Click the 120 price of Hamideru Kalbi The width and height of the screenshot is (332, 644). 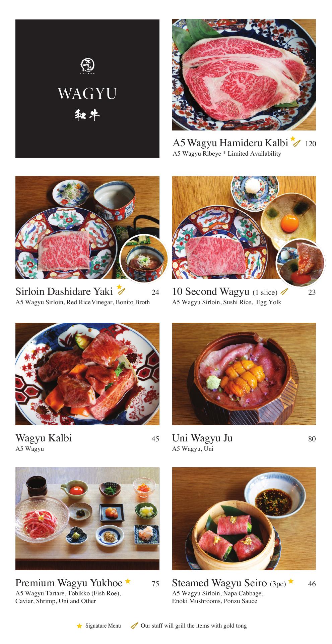(x=311, y=144)
